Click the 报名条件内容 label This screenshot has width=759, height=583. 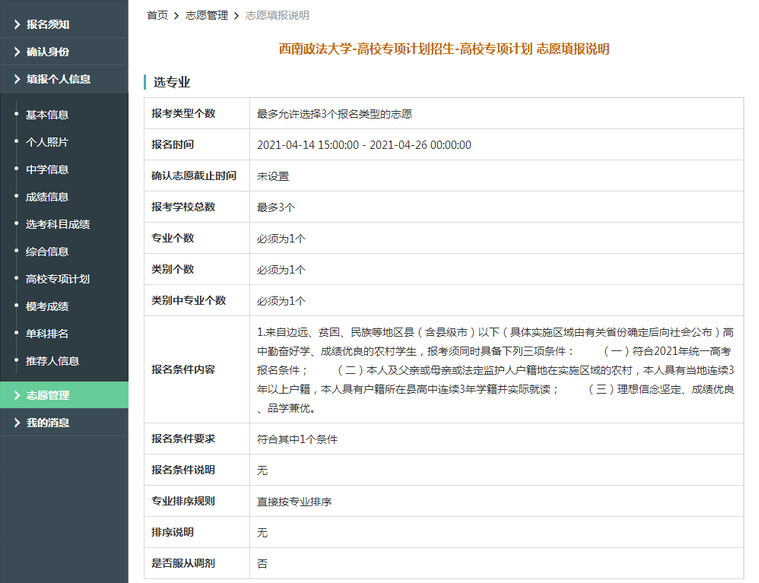click(x=183, y=369)
